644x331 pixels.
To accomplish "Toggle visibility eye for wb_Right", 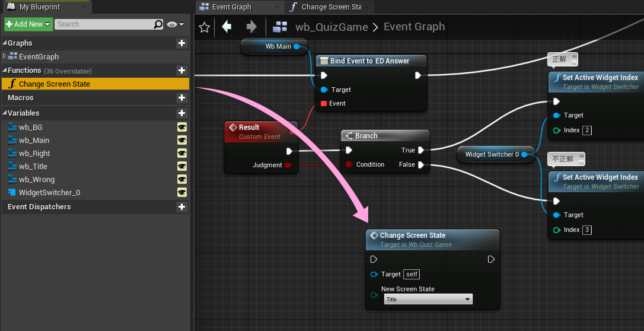I will tap(182, 154).
